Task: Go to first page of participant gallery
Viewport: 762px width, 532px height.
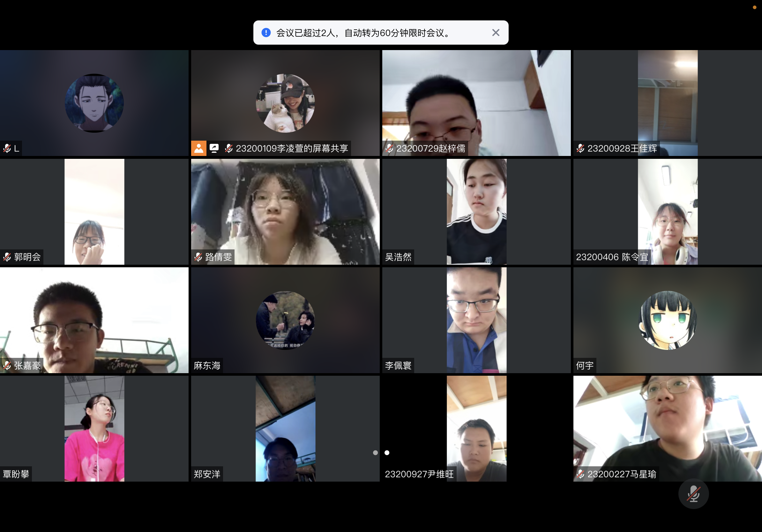Action: pyautogui.click(x=375, y=453)
